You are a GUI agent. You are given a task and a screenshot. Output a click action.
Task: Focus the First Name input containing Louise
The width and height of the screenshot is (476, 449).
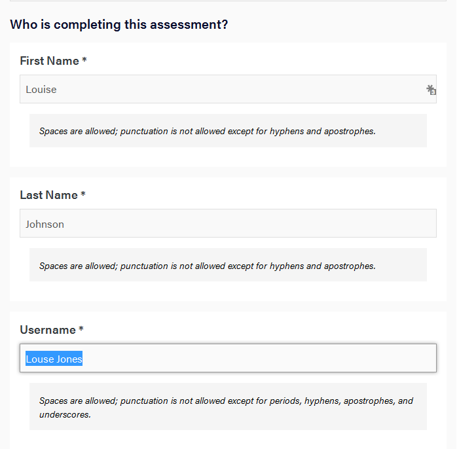pyautogui.click(x=228, y=89)
